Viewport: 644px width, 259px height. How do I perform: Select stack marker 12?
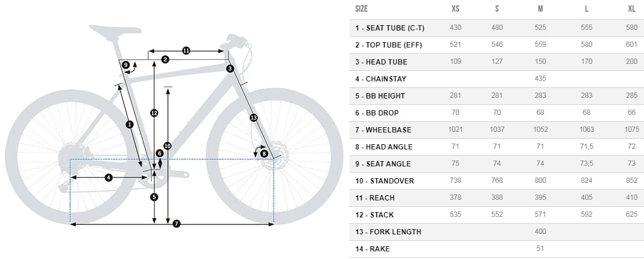pyautogui.click(x=154, y=113)
